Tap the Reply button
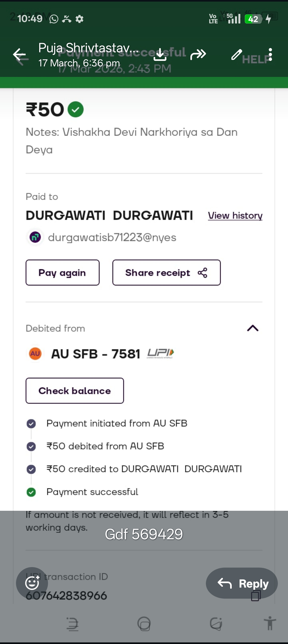Image resolution: width=288 pixels, height=644 pixels. click(x=242, y=583)
